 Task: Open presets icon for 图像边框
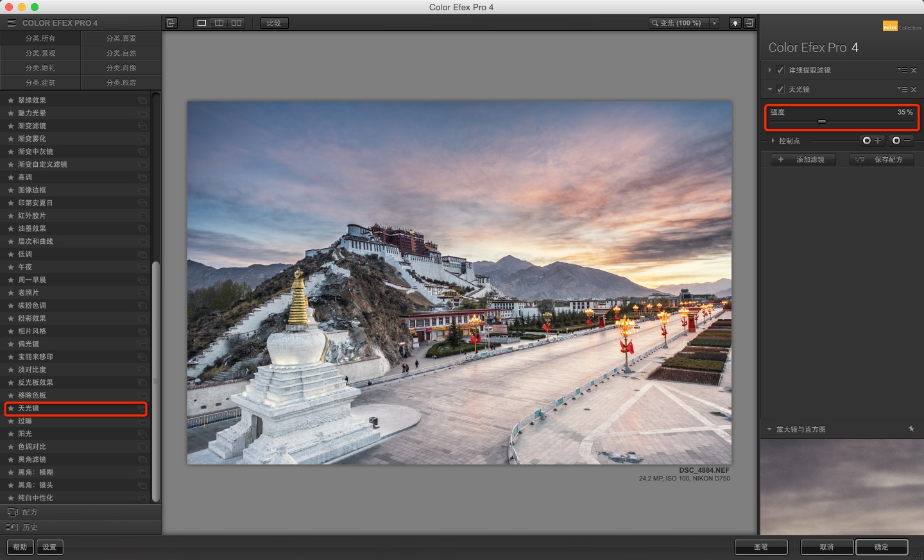pos(142,191)
